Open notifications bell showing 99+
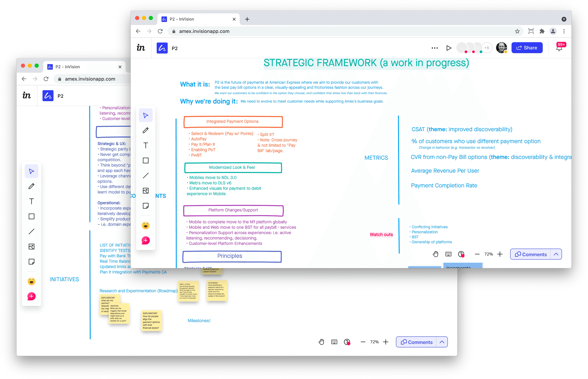Screen dimensions: 588x379 coord(559,48)
